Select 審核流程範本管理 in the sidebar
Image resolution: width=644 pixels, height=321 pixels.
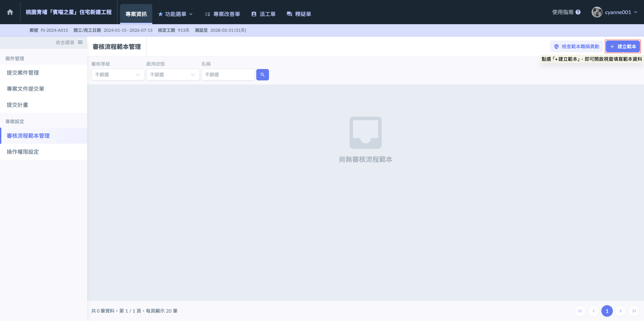(44, 136)
